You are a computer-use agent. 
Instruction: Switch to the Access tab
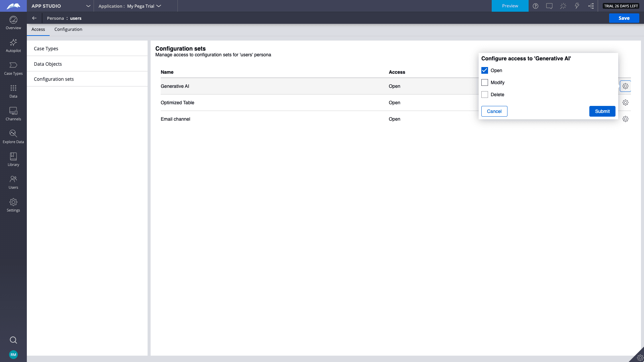tap(38, 29)
